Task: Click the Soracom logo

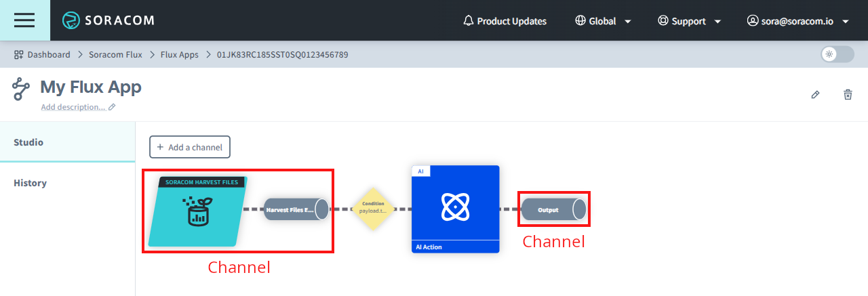Action: tap(108, 20)
